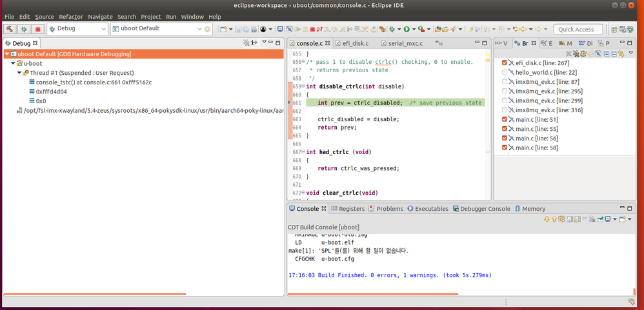The height and width of the screenshot is (310, 644).
Task: Click the green Run toolbar button
Action: 408,29
